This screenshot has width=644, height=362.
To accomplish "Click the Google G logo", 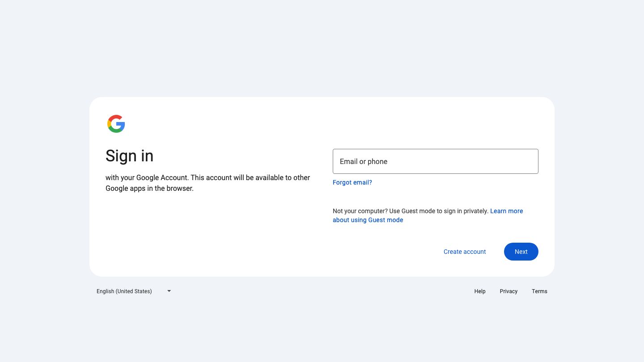I will click(116, 124).
